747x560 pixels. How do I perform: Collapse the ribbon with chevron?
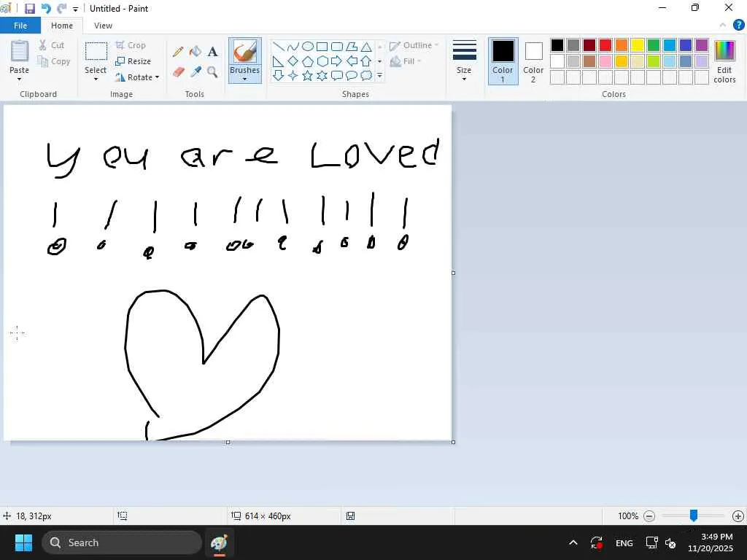[x=723, y=25]
